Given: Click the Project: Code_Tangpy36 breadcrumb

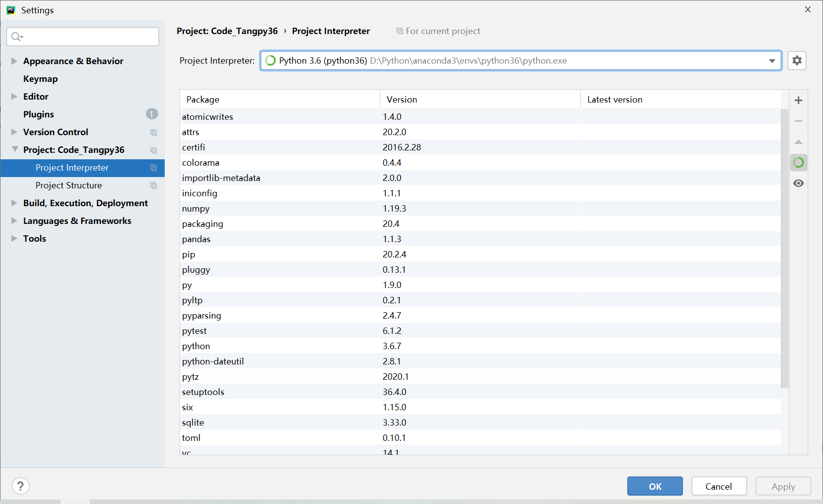Looking at the screenshot, I should (227, 31).
